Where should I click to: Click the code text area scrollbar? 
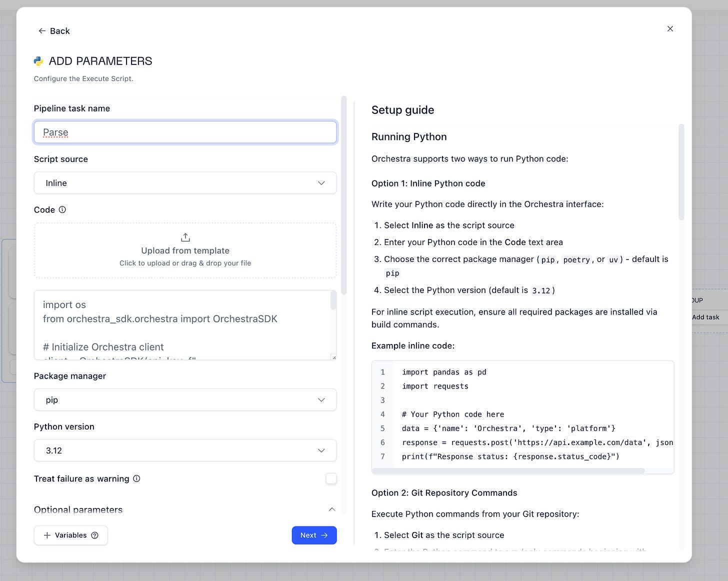(x=333, y=300)
